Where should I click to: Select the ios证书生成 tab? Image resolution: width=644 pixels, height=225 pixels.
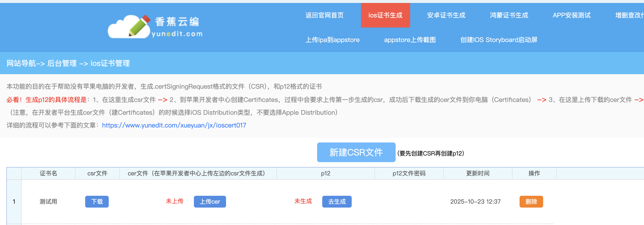(385, 15)
